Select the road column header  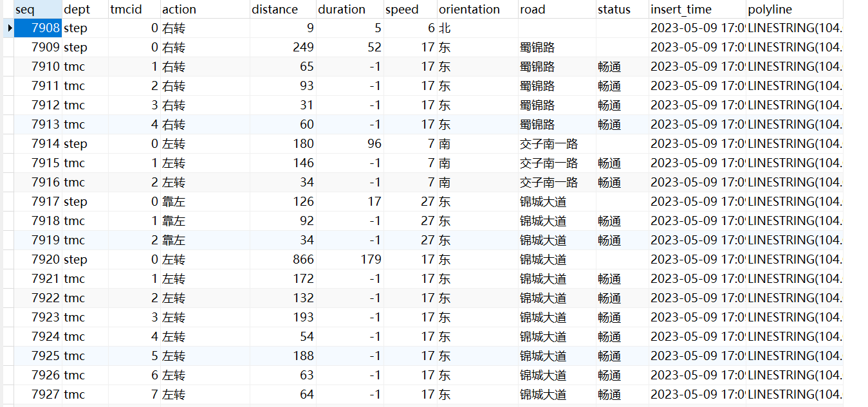pos(557,9)
